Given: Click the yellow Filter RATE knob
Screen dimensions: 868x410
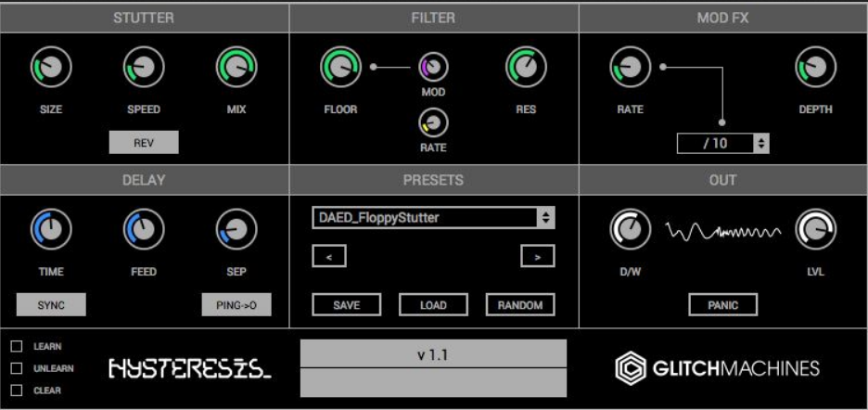Looking at the screenshot, I should coord(433,122).
